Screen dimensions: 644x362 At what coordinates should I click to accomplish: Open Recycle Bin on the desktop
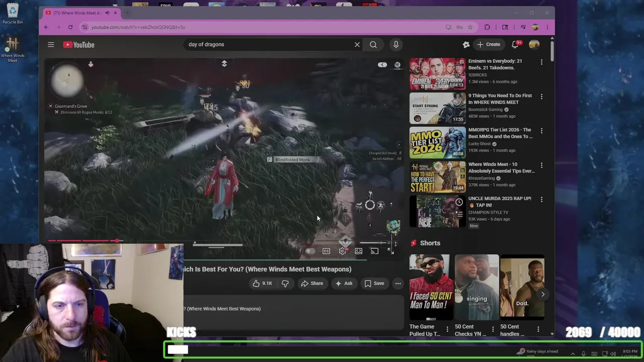pyautogui.click(x=13, y=14)
